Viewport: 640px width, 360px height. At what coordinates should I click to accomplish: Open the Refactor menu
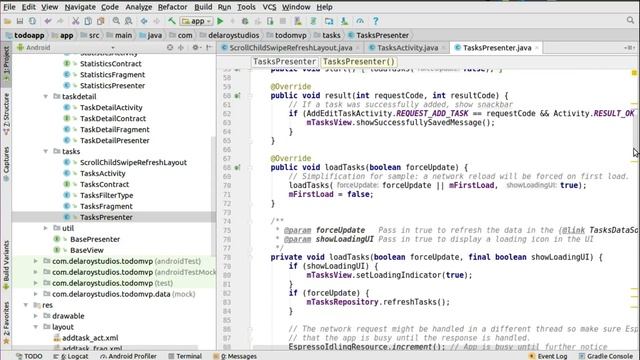pos(173,7)
